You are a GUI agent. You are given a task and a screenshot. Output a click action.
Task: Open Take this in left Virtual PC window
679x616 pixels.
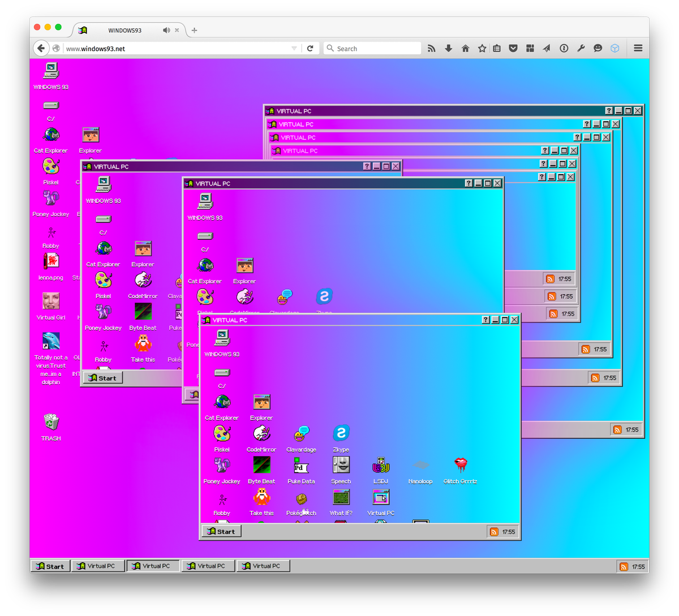143,344
